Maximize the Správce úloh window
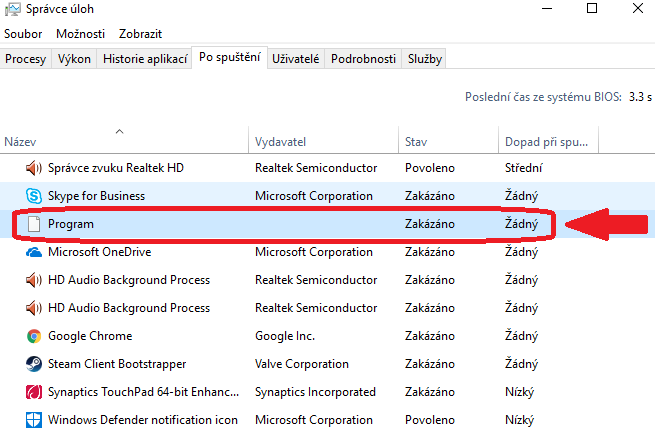This screenshot has height=436, width=655. click(x=592, y=9)
